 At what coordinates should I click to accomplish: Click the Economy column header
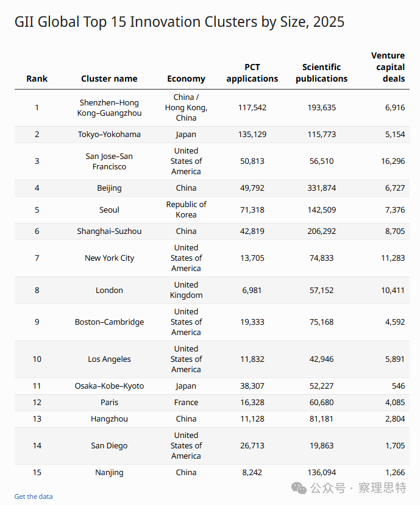point(186,79)
